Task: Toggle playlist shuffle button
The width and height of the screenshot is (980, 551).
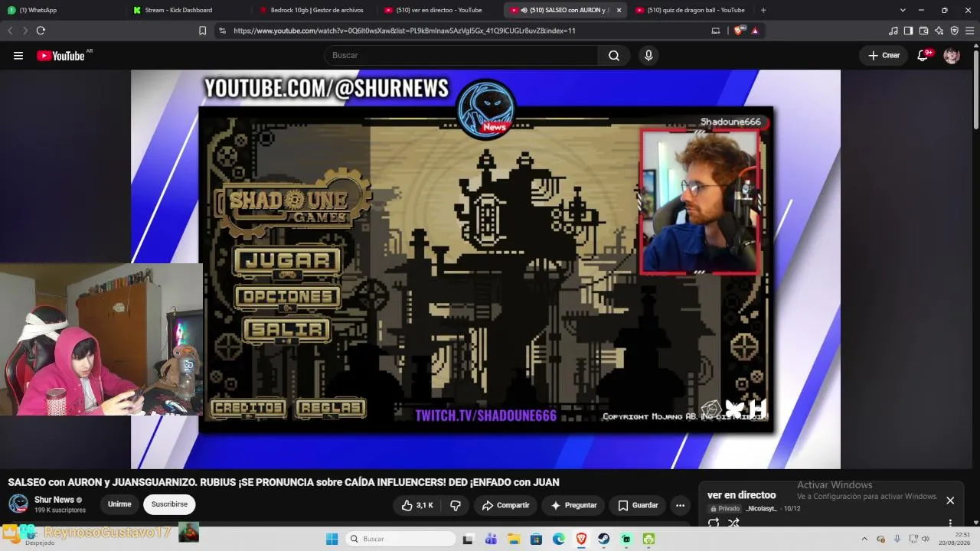Action: click(733, 523)
